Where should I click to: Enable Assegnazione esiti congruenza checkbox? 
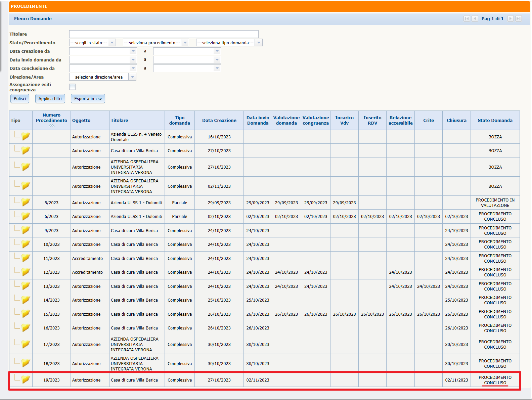72,87
